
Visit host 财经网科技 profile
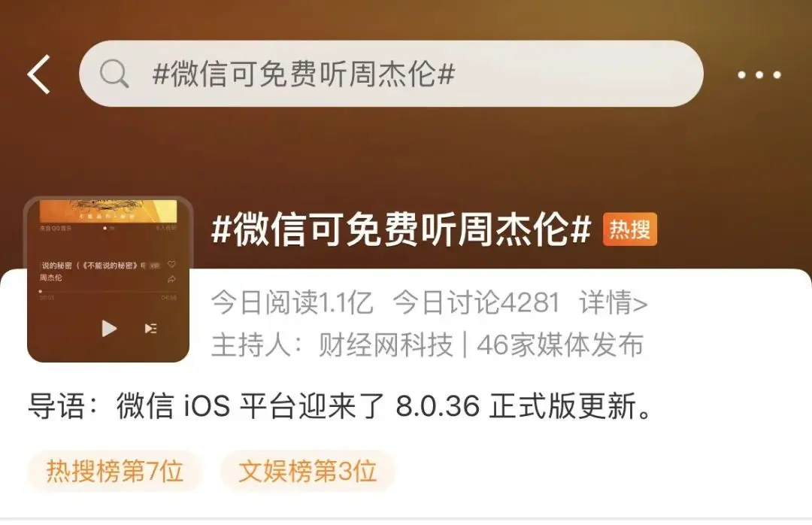(x=385, y=344)
